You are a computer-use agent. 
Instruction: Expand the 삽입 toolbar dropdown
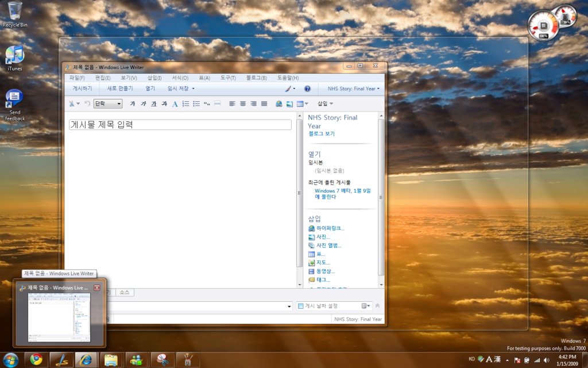click(325, 103)
